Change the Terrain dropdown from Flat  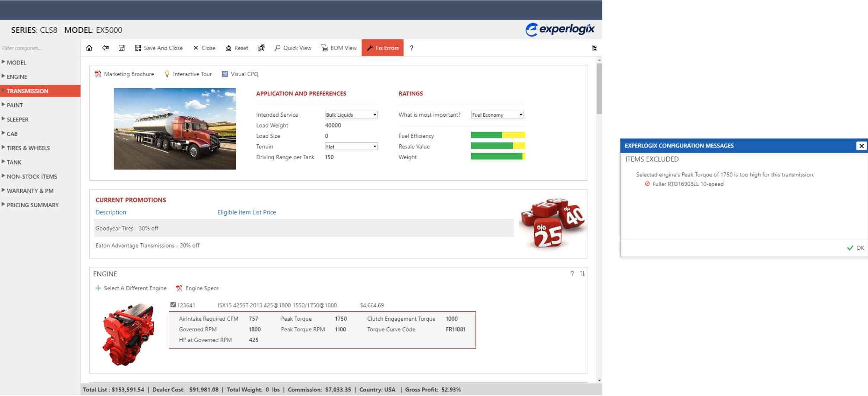pyautogui.click(x=375, y=146)
